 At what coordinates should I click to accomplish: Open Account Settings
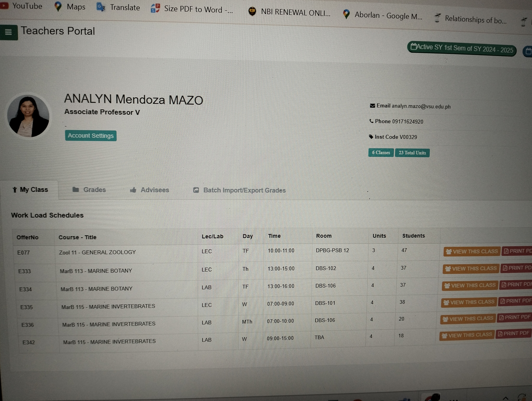[x=91, y=136]
